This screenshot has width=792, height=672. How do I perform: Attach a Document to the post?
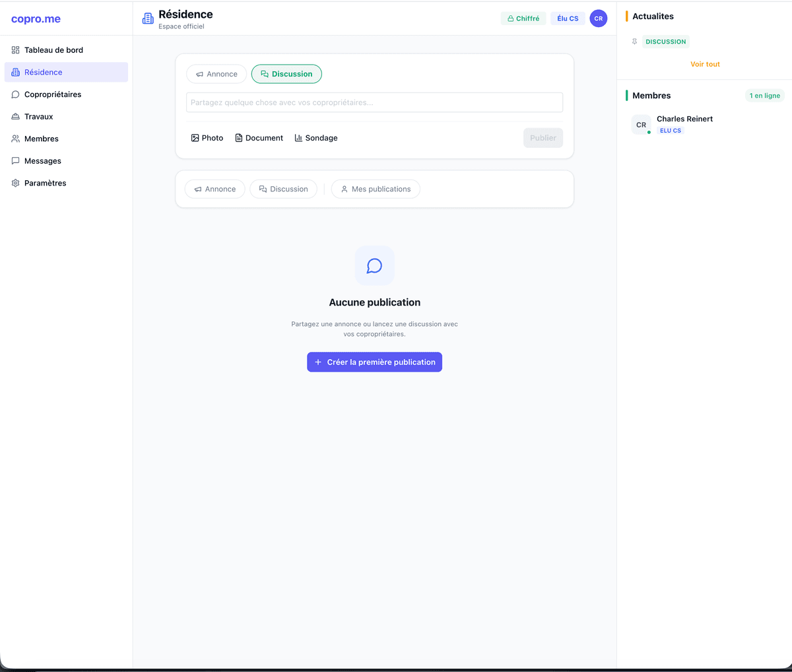click(x=259, y=138)
